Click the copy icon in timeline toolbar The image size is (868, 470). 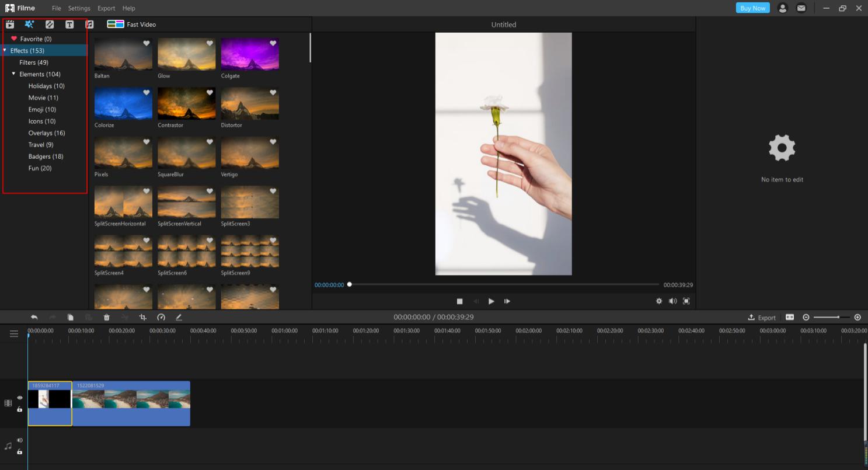coord(71,317)
